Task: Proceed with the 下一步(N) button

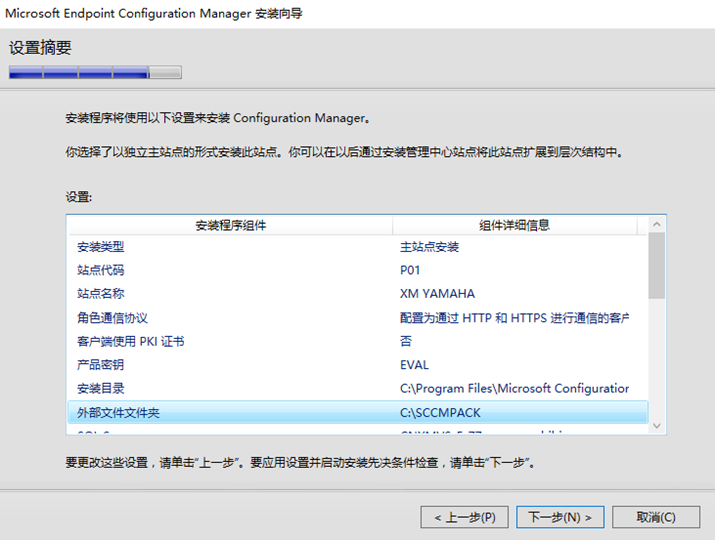Action: 560,517
